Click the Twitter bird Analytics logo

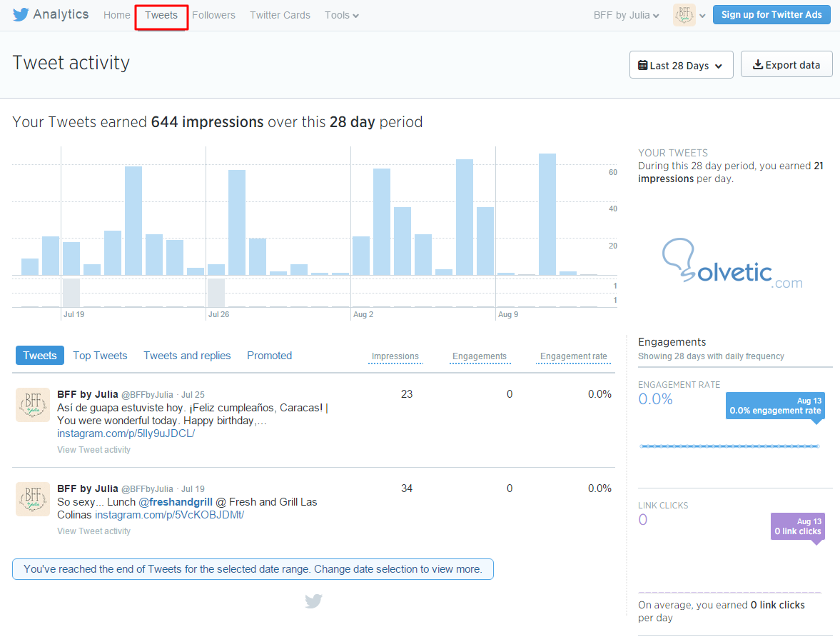click(x=51, y=14)
